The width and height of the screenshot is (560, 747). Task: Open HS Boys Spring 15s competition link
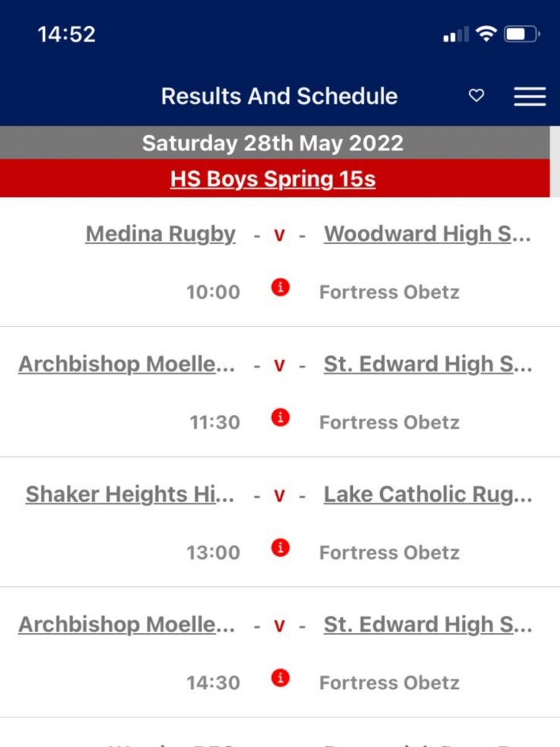[273, 179]
